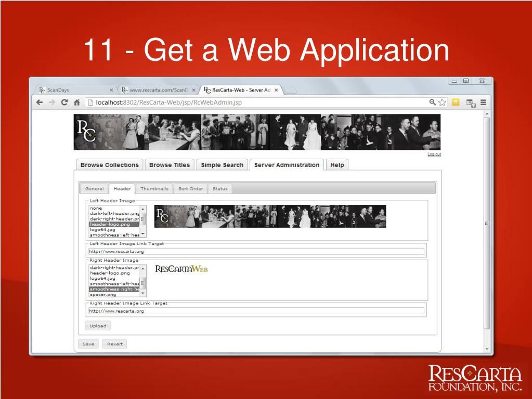Close the ResCarta-Web Server Admin tab
Viewport: 532px width, 399px height.
point(276,90)
